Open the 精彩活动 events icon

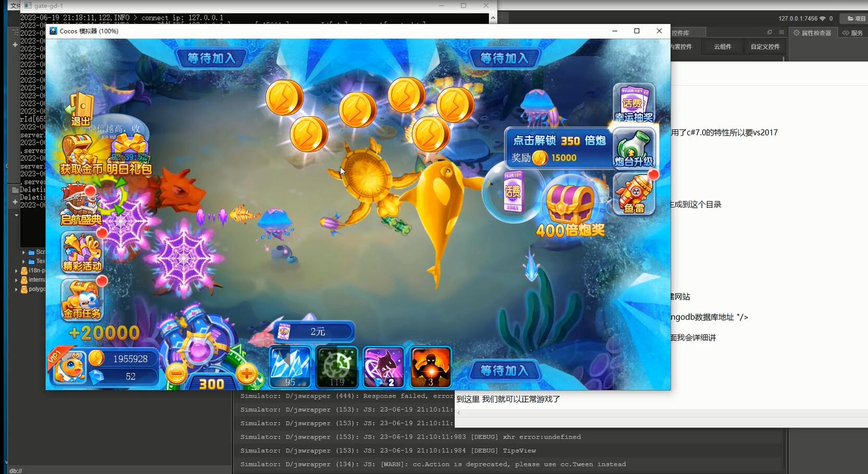(82, 253)
